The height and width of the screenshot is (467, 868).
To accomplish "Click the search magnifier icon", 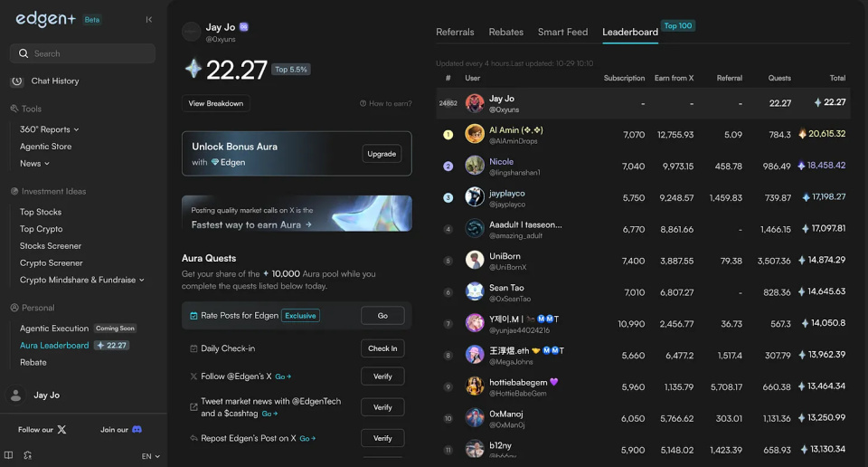I will click(x=24, y=53).
